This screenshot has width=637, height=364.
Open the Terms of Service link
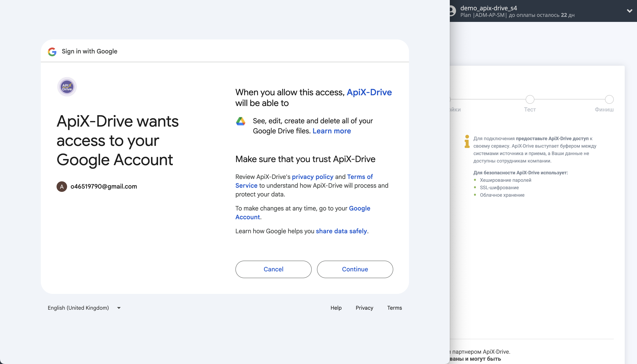coord(304,181)
